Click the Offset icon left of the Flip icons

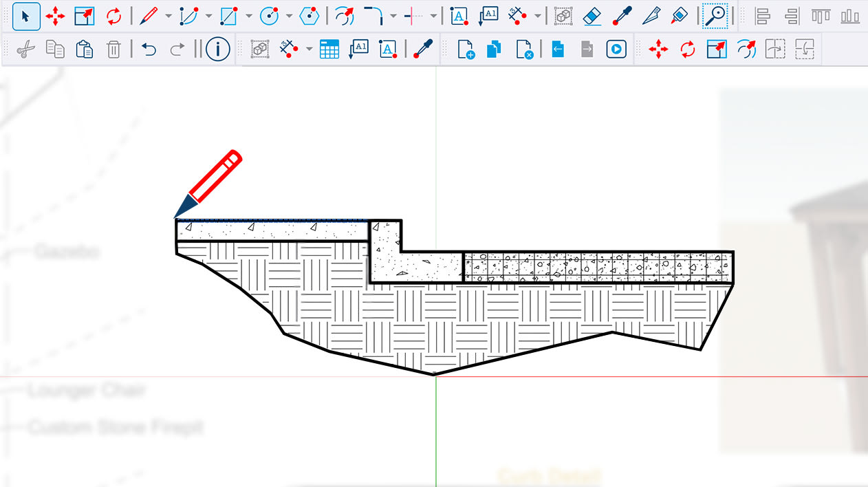click(746, 50)
